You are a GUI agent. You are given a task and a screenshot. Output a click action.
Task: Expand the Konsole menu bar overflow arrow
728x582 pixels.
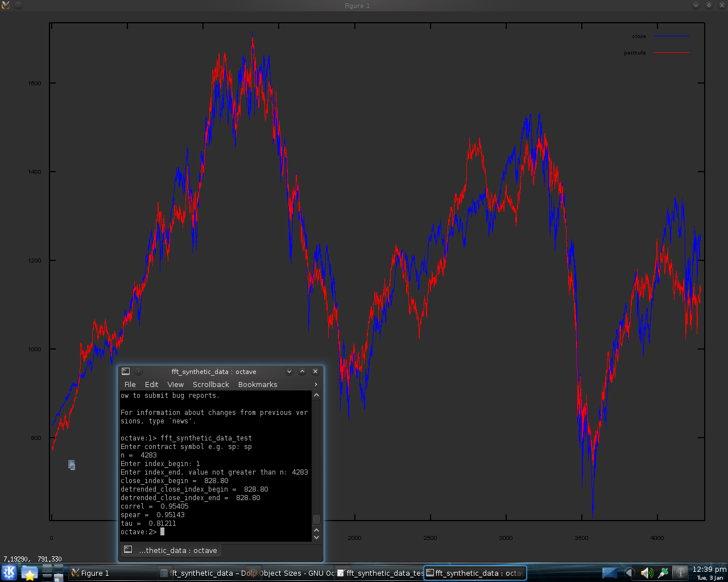point(316,385)
